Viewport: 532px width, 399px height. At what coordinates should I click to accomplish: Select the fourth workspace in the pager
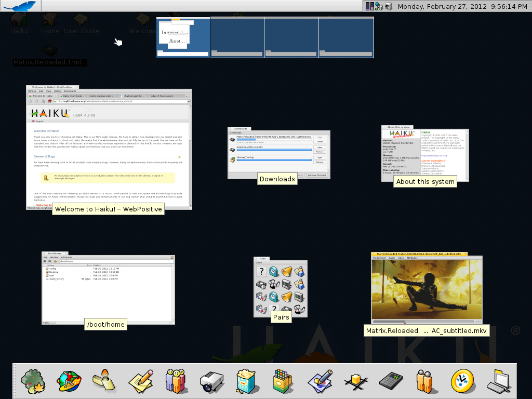click(x=345, y=37)
